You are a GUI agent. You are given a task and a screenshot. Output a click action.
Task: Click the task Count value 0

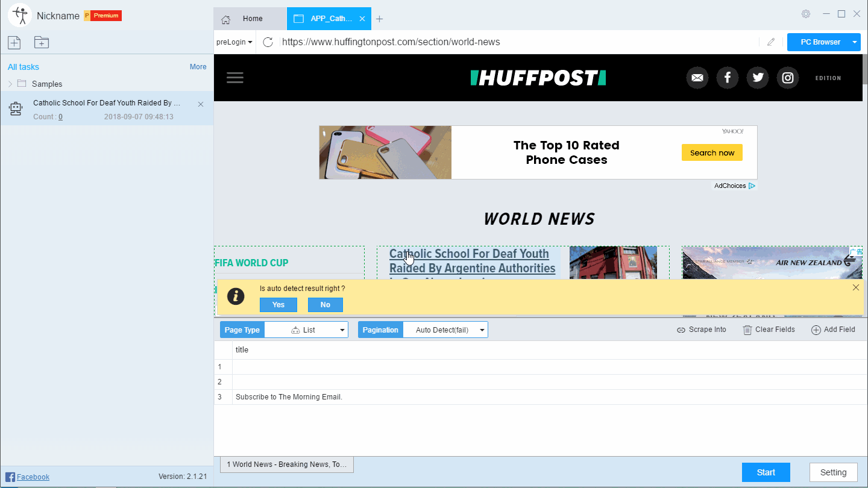60,117
